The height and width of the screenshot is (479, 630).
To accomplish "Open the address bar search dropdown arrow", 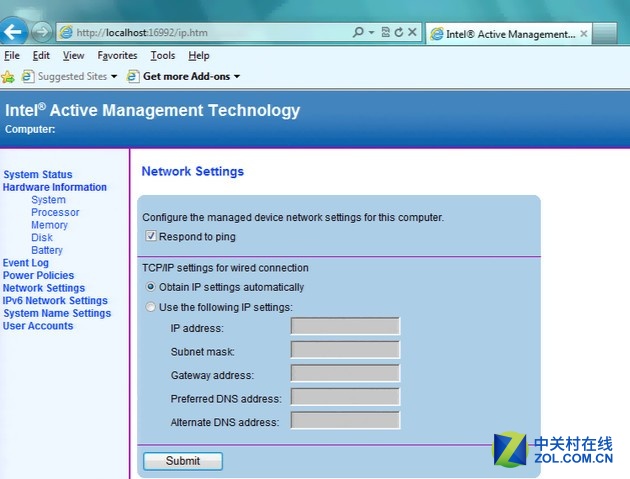I will tap(372, 32).
